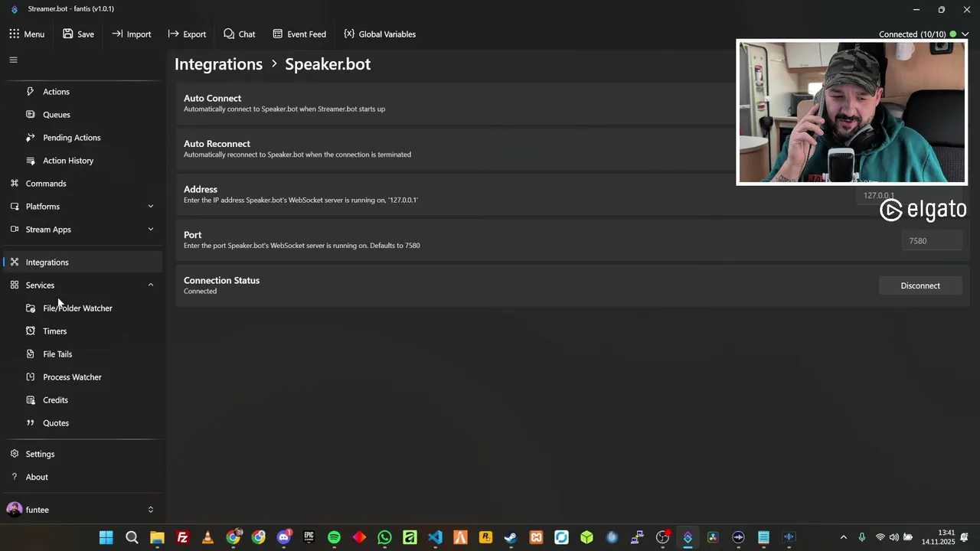This screenshot has width=980, height=551.
Task: Open Process Watcher via its icon
Action: pyautogui.click(x=30, y=377)
